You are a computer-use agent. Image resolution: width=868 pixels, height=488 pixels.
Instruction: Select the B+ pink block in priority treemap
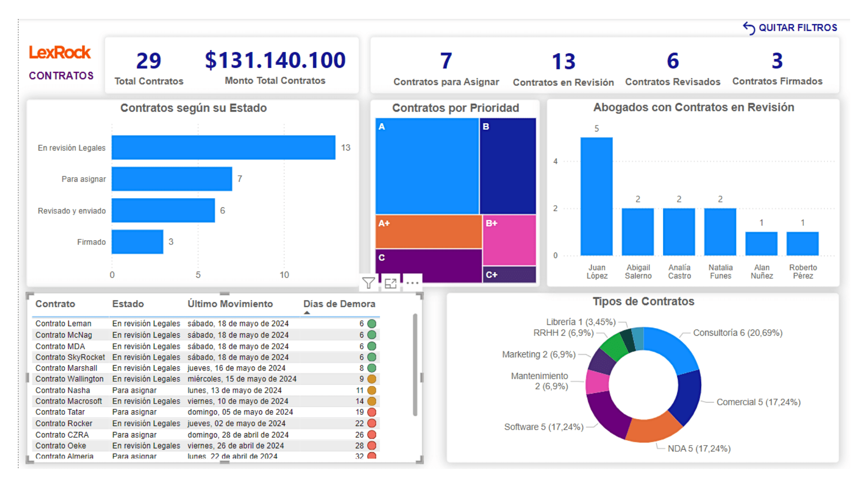click(x=509, y=240)
